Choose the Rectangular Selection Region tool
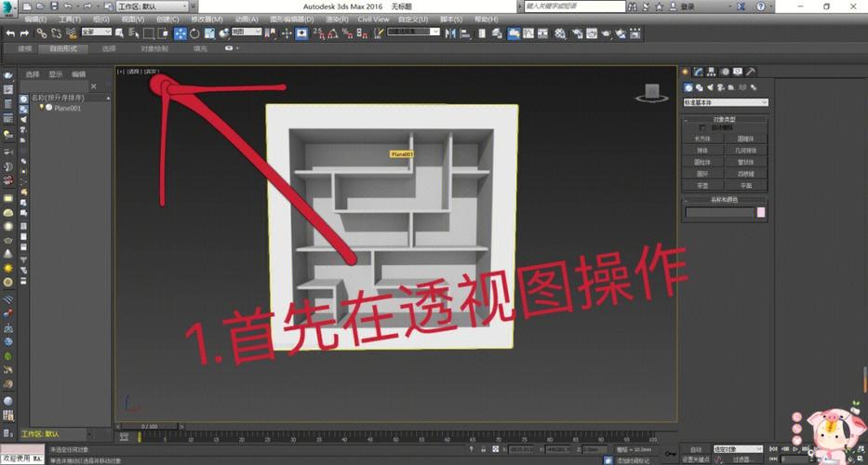This screenshot has height=465, width=868. pyautogui.click(x=148, y=33)
